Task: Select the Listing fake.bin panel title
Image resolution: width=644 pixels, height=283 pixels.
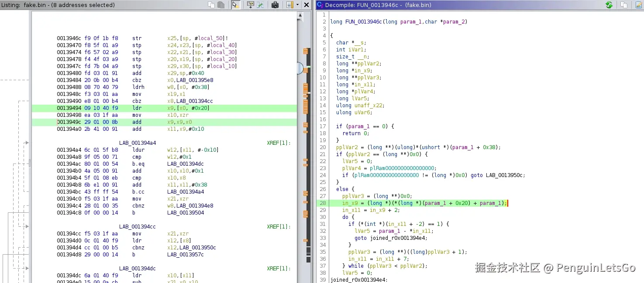Action: (x=58, y=5)
